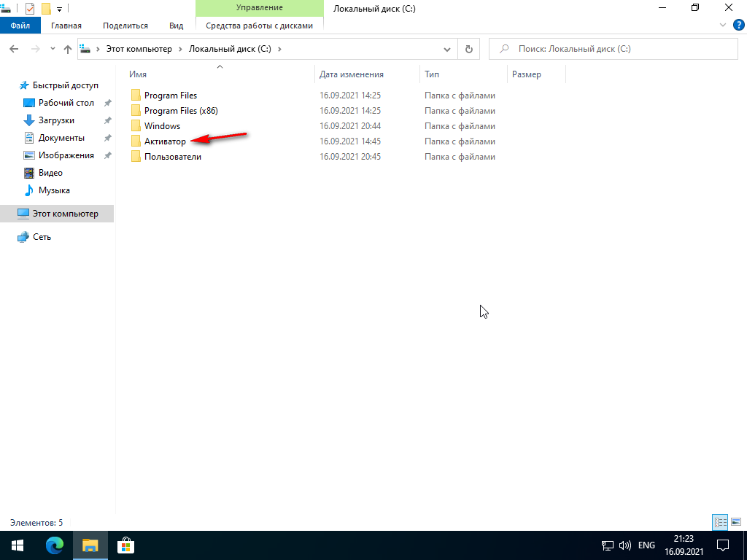Click the pin icon next to Изображения

108,155
